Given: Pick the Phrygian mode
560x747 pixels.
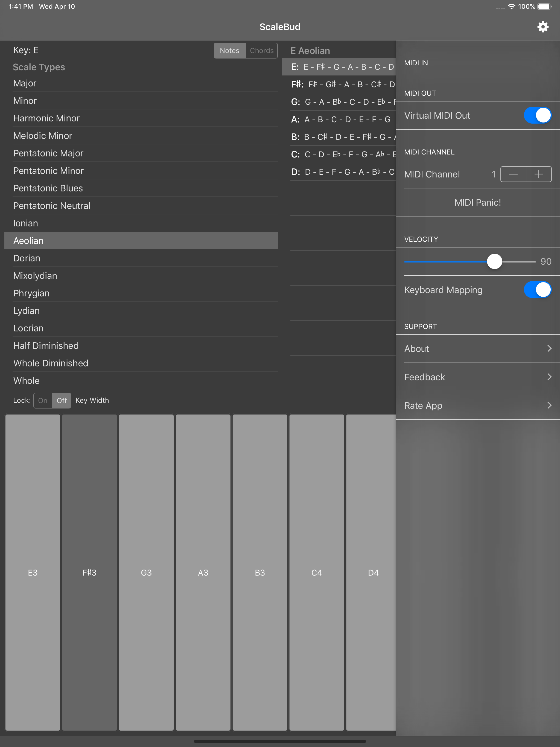Looking at the screenshot, I should (141, 293).
